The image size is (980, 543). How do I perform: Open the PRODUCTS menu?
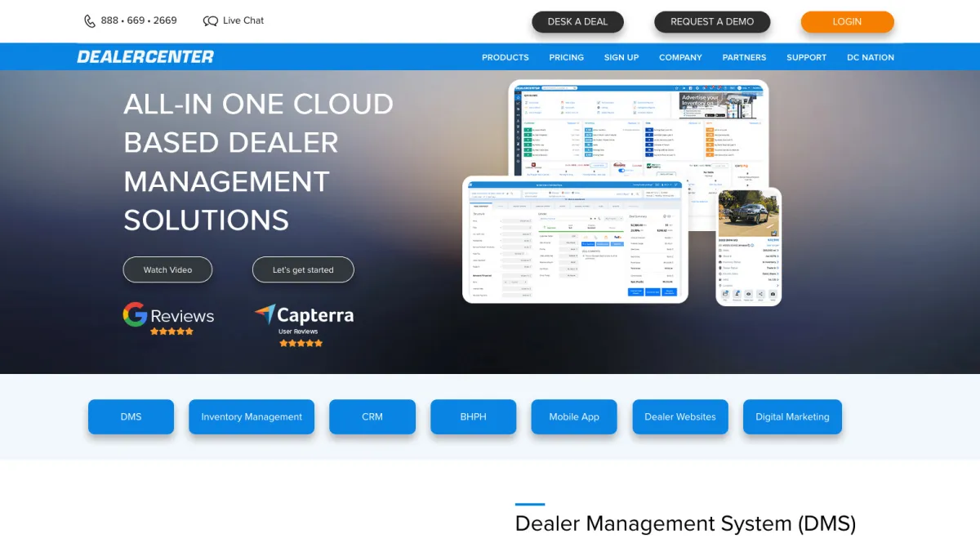pos(506,57)
